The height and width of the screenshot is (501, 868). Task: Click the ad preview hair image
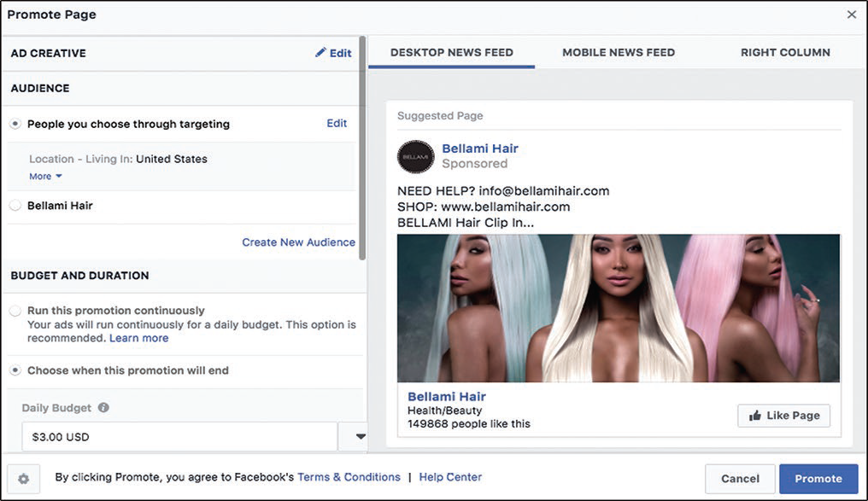(x=619, y=308)
